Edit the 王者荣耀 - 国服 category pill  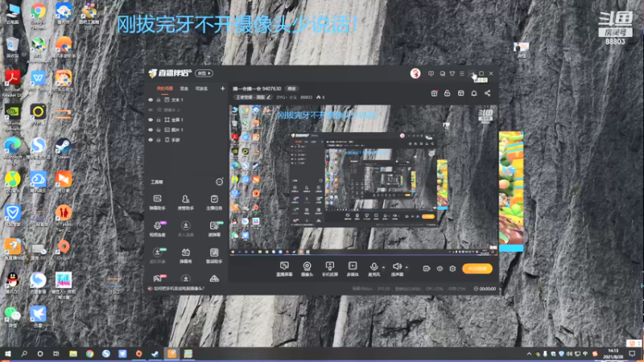253,97
